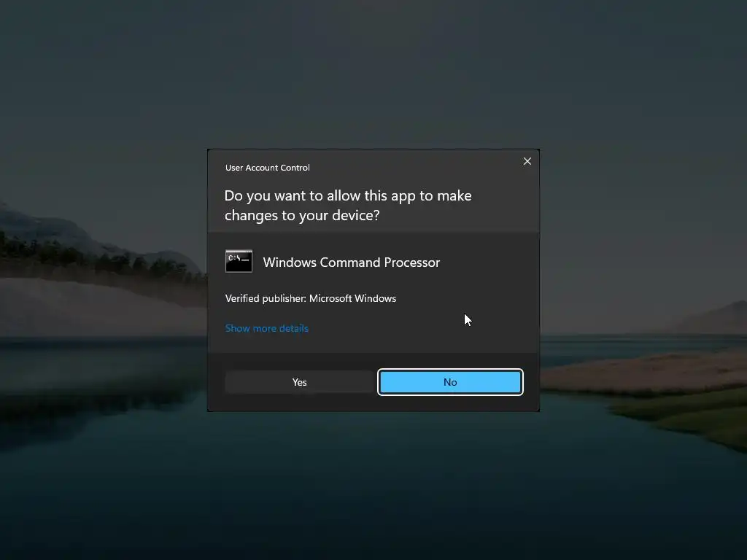Click the User Account Control title
The image size is (747, 560).
click(267, 168)
